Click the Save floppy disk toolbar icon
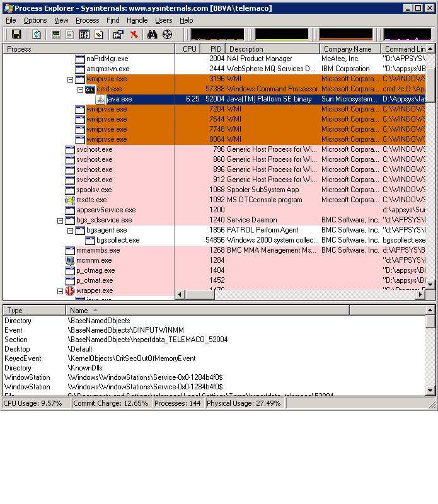The height and width of the screenshot is (504, 438). coord(16,34)
